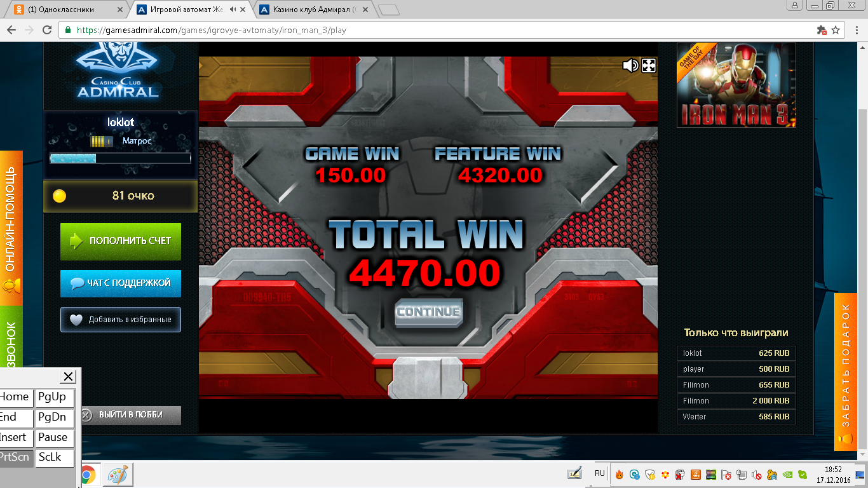
Task: Open a new browser tab
Action: click(x=388, y=10)
